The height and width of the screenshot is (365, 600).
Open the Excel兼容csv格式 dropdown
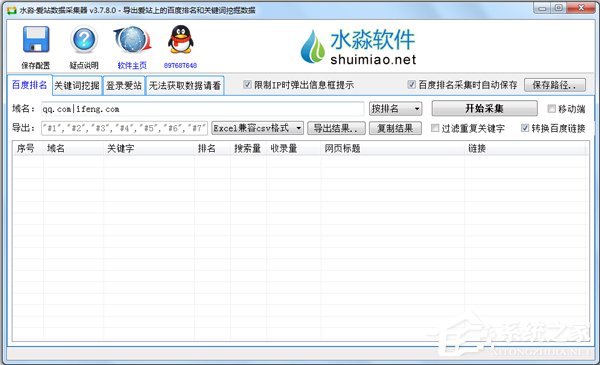tap(258, 128)
